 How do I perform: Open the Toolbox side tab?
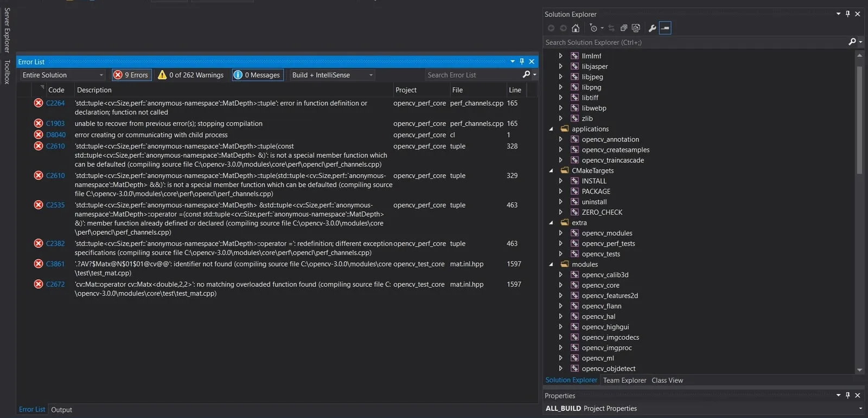click(7, 72)
